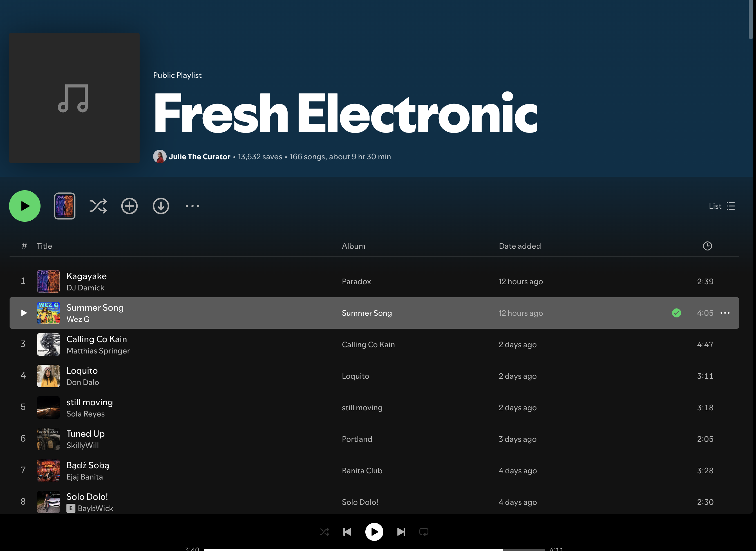Toggle shuffle in bottom player bar

[x=325, y=532]
